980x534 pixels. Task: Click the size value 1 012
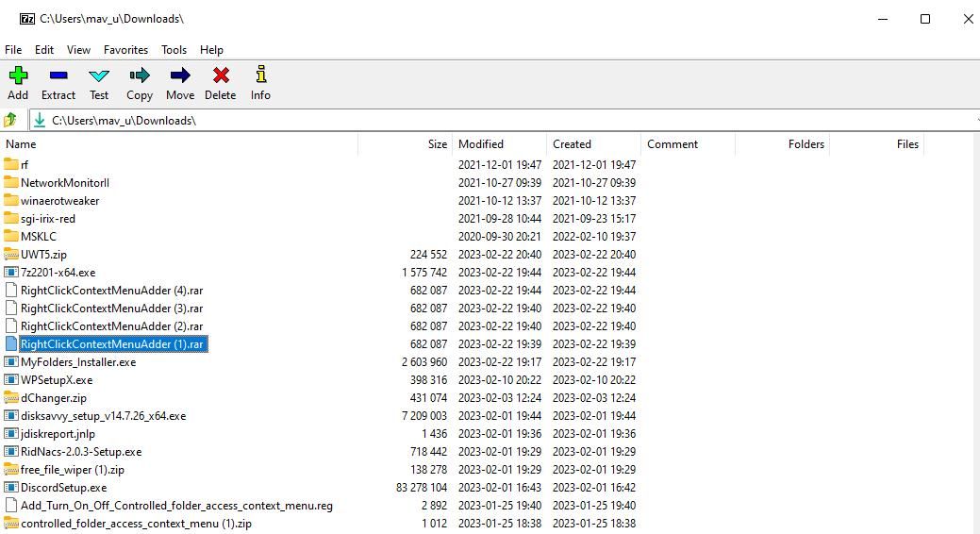point(434,524)
